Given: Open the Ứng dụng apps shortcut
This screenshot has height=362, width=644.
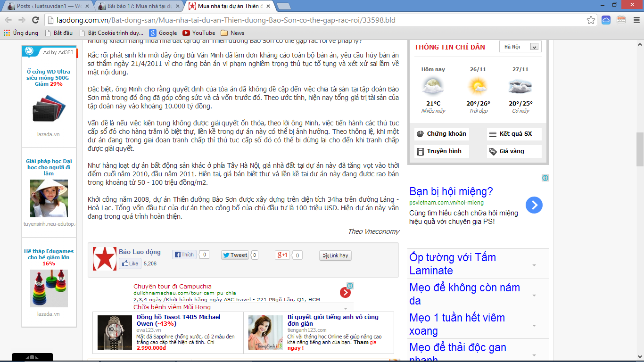Looking at the screenshot, I should (21, 33).
